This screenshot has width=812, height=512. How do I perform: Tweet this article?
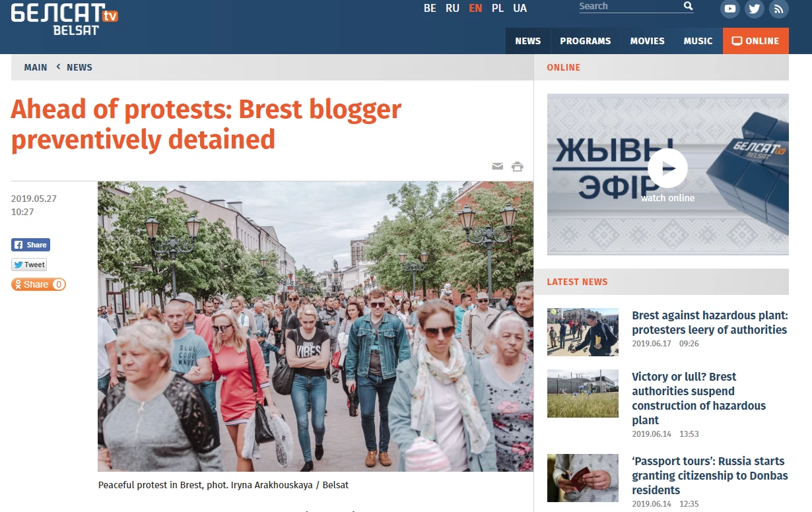pos(29,265)
